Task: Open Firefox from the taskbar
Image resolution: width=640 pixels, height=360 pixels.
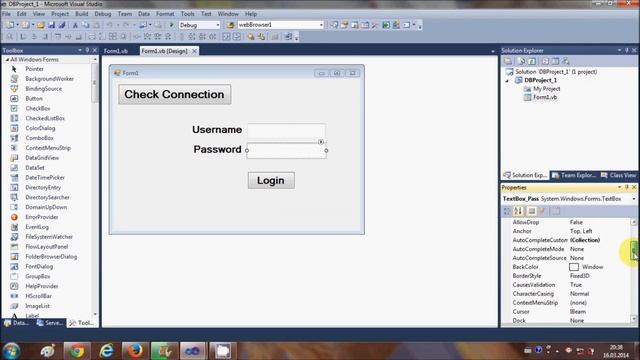Action: click(135, 351)
